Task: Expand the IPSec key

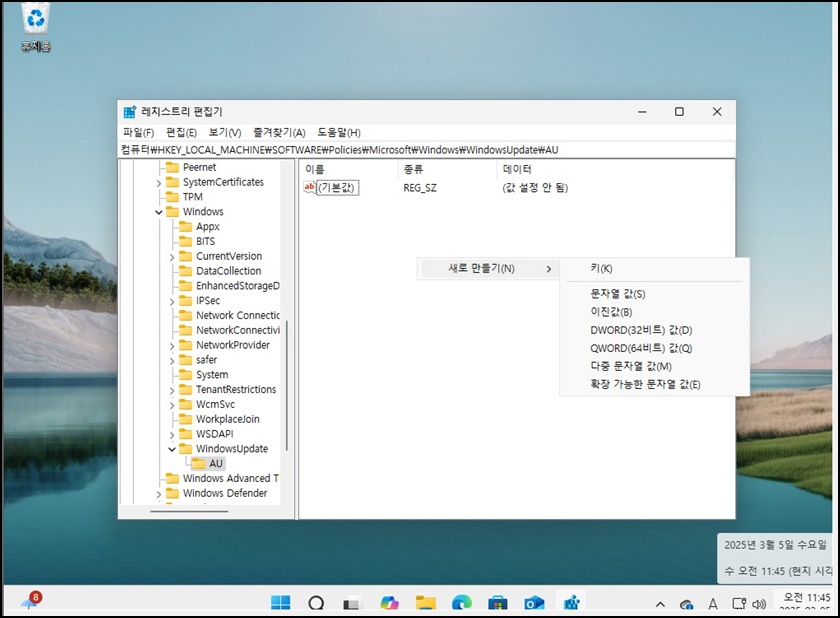Action: click(x=172, y=302)
